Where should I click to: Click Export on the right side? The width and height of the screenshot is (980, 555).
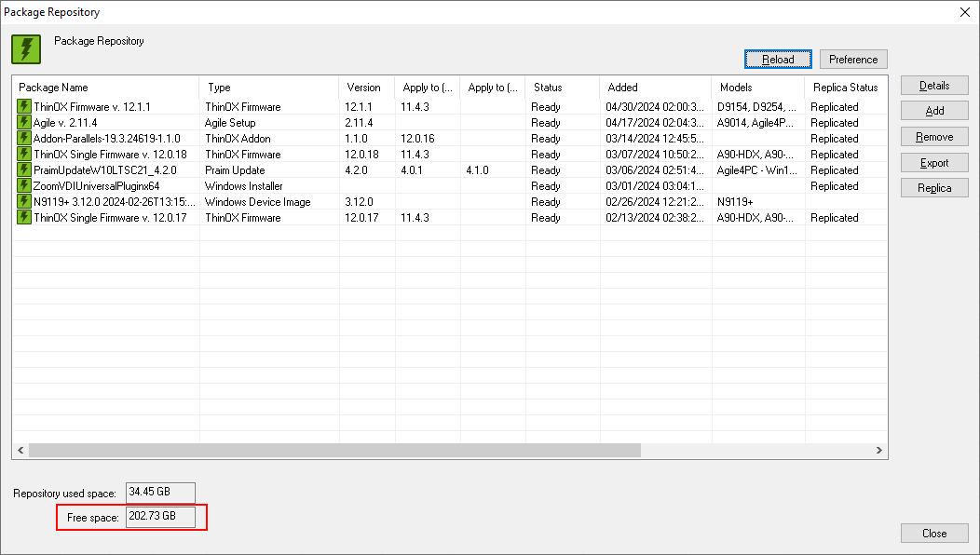933,163
